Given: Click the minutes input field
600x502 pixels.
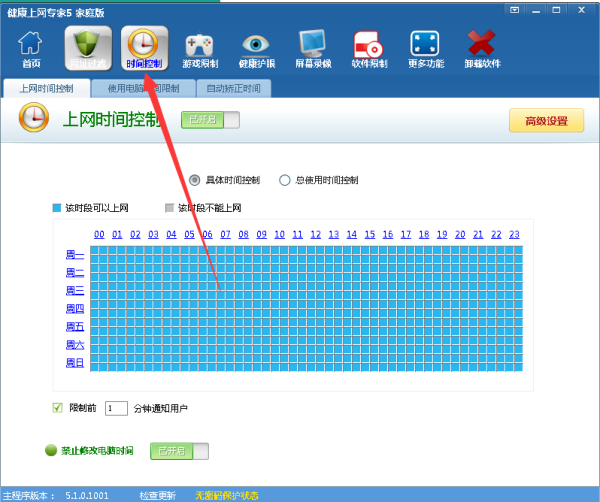Looking at the screenshot, I should coord(116,408).
